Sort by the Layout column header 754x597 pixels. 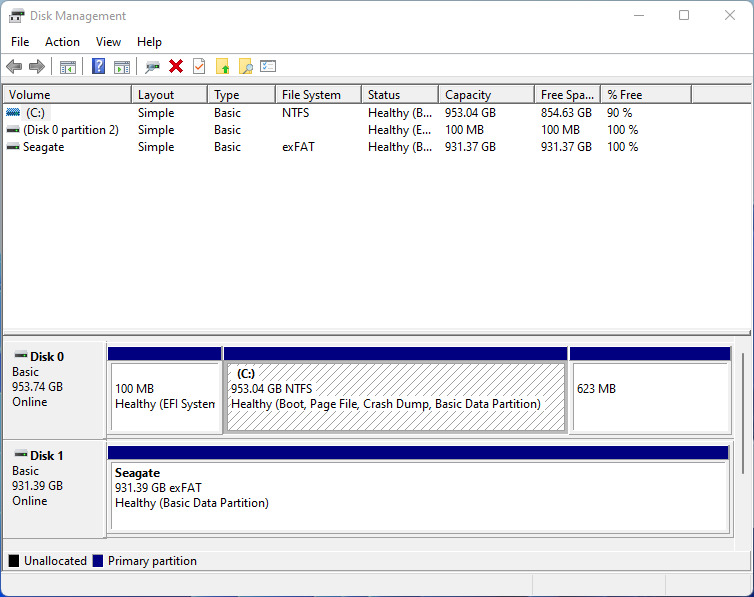(x=170, y=95)
